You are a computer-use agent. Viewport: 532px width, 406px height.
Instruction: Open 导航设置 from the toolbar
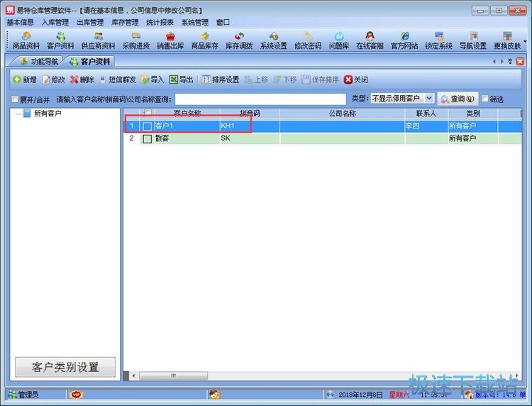[x=473, y=40]
